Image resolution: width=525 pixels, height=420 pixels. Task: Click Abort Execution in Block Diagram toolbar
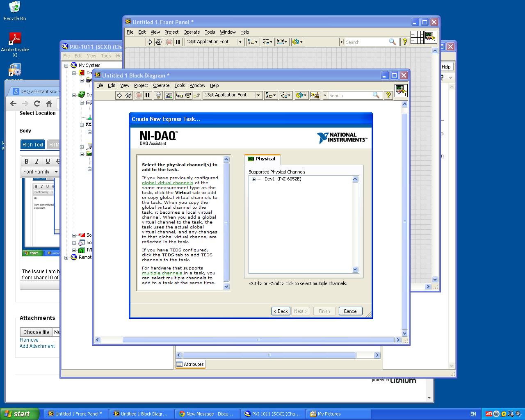(139, 95)
